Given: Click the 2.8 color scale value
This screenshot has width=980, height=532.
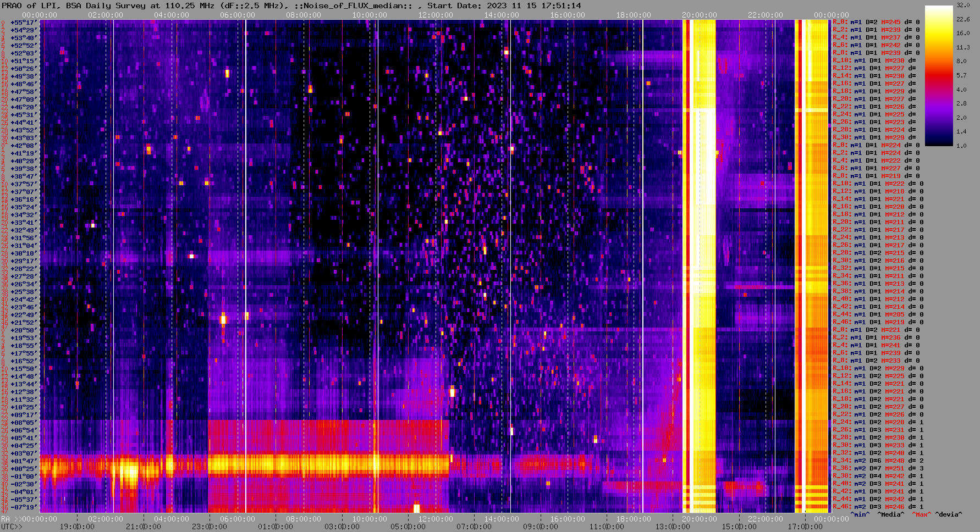Looking at the screenshot, I should pos(961,103).
